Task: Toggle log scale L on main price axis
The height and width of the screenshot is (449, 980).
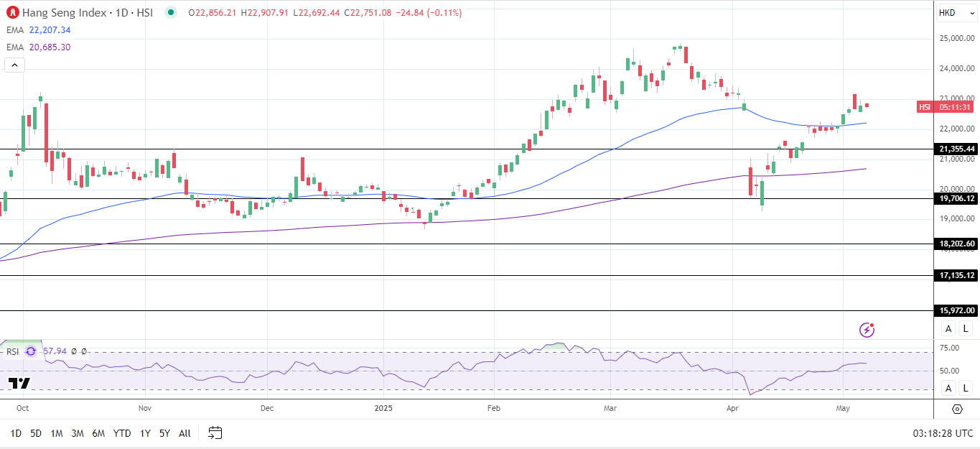Action: tap(966, 328)
